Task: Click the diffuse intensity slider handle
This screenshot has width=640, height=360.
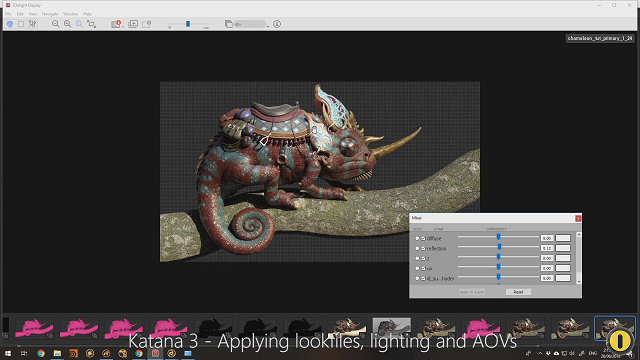Action: pos(498,237)
